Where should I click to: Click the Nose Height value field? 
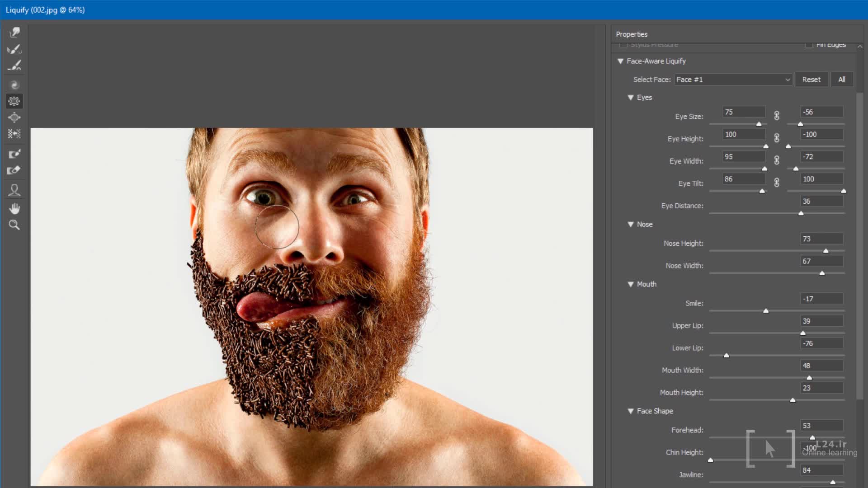(821, 239)
